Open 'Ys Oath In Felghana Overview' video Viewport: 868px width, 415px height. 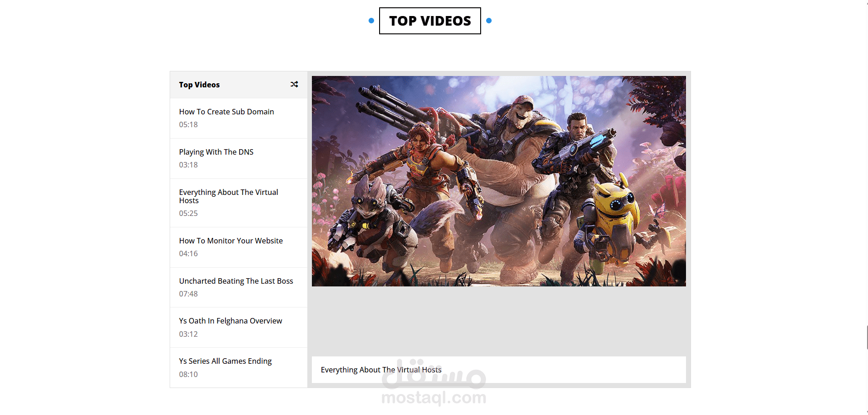(239, 327)
